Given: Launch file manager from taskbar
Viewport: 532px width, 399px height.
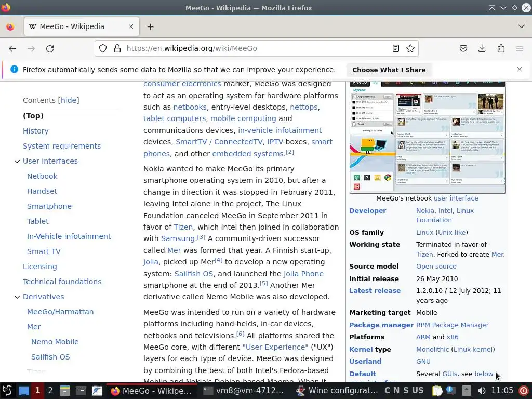Looking at the screenshot, I should pyautogui.click(x=64, y=391).
